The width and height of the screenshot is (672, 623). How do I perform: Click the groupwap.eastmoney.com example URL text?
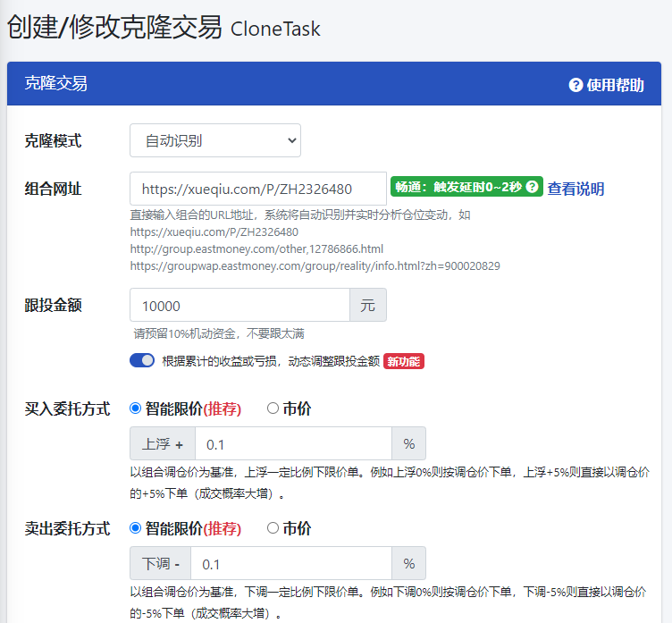tap(315, 266)
